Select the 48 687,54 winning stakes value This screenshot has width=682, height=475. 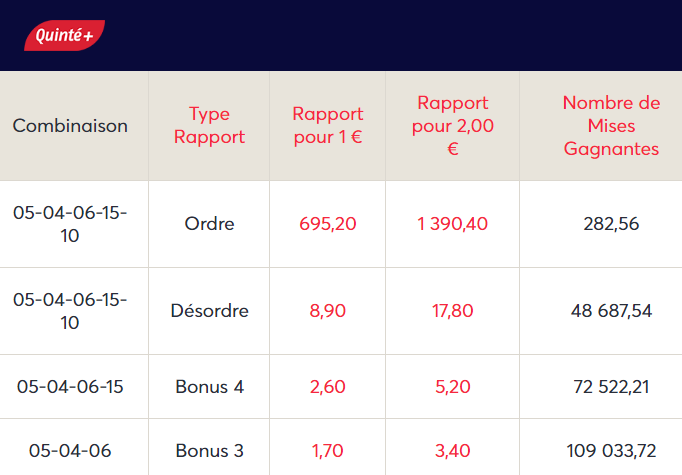click(611, 311)
